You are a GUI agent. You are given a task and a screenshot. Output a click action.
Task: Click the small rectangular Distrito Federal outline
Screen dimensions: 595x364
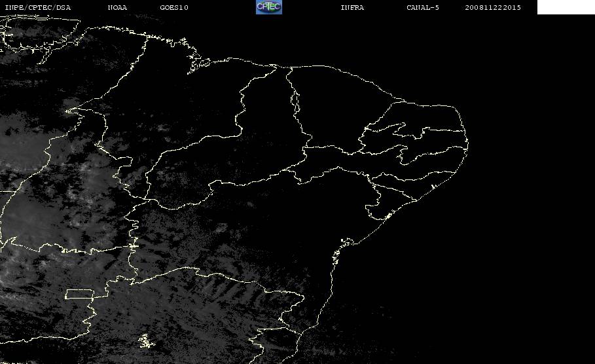(80, 294)
